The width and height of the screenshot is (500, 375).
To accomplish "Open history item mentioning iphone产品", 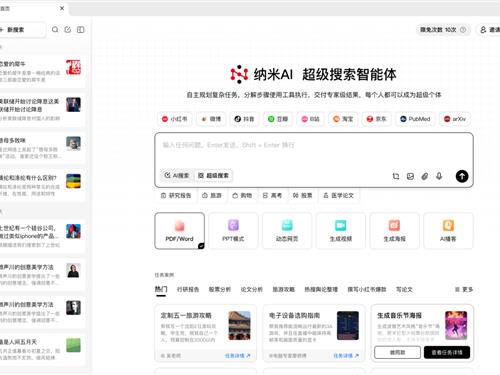I will pos(42,236).
